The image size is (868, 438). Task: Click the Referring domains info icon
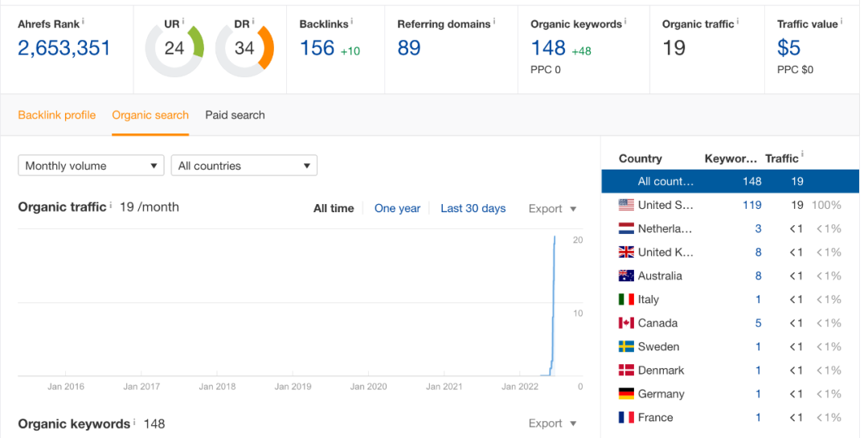(494, 21)
